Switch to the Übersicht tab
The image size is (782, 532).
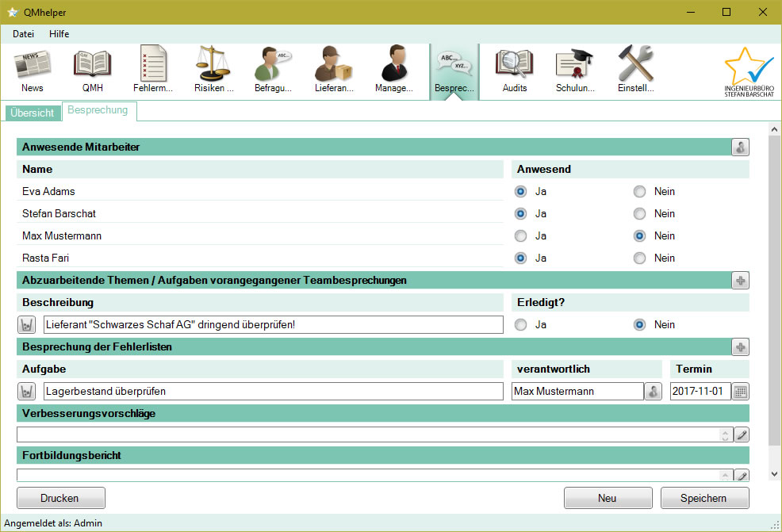coord(33,113)
